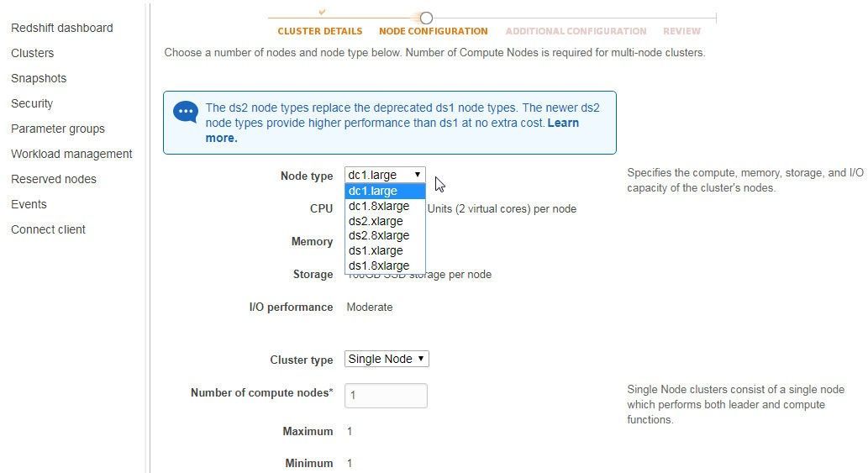Choose ds1.8xlarge from the list
Image resolution: width=868 pixels, height=473 pixels.
[379, 265]
